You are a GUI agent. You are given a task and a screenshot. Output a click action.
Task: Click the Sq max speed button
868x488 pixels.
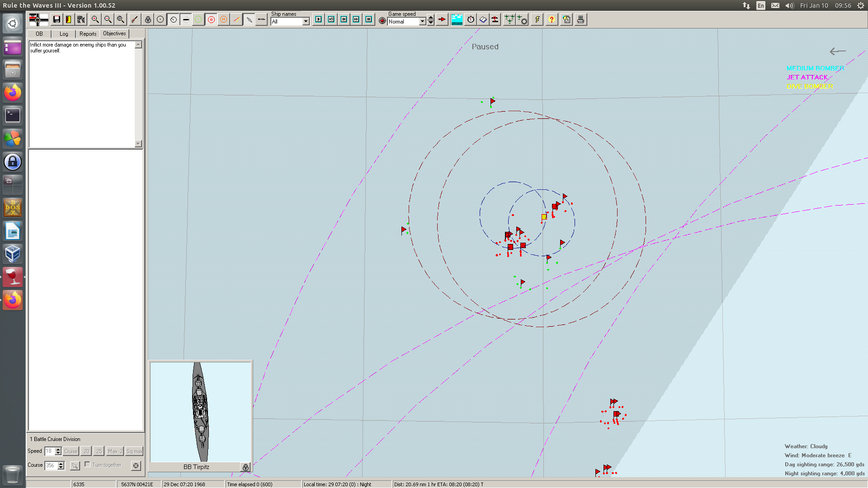tap(134, 451)
